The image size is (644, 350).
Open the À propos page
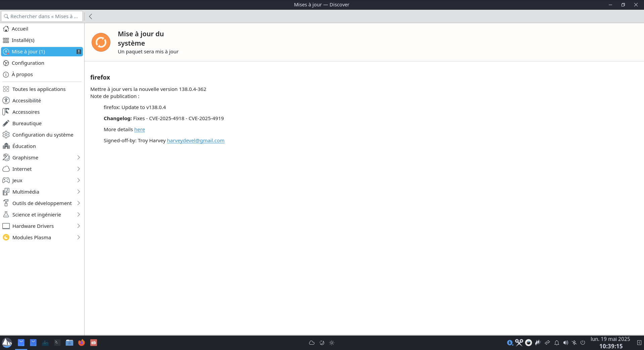[42, 74]
